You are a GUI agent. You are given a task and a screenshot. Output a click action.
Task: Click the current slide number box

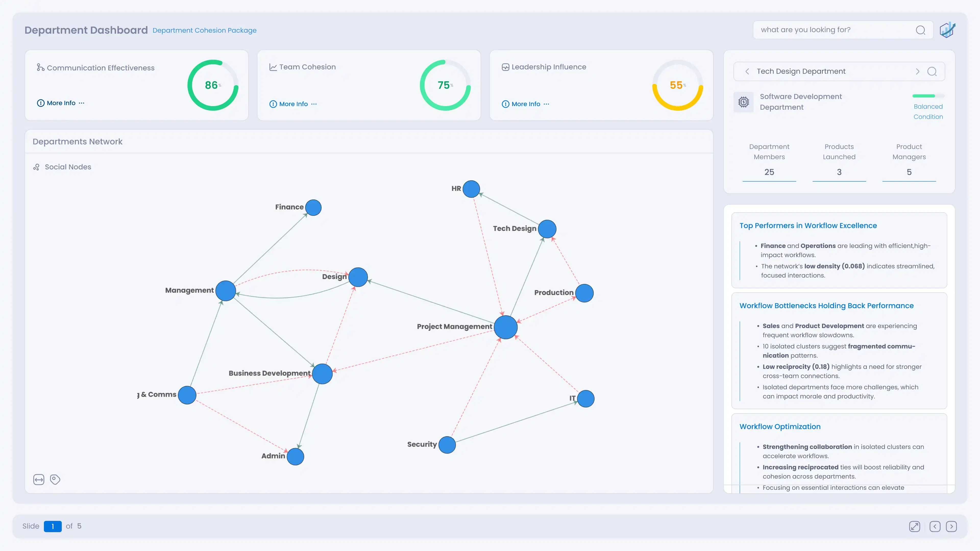53,526
